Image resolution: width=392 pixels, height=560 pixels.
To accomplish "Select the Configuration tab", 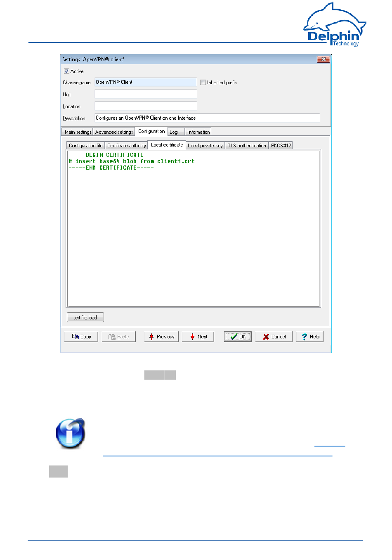I will (151, 131).
